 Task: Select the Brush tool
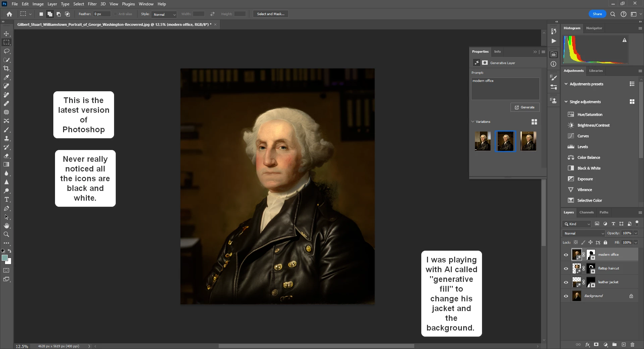(6, 130)
